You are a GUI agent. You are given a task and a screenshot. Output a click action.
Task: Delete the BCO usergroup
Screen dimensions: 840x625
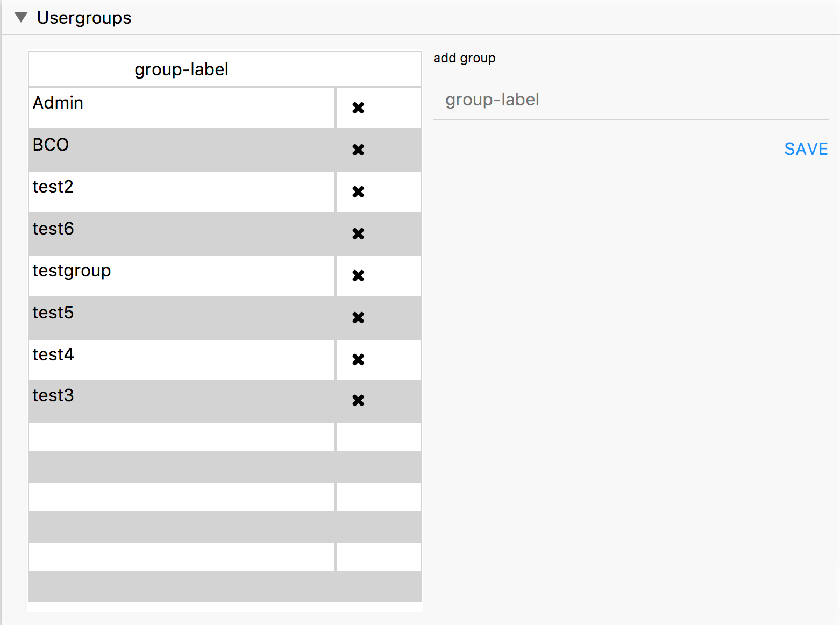358,150
